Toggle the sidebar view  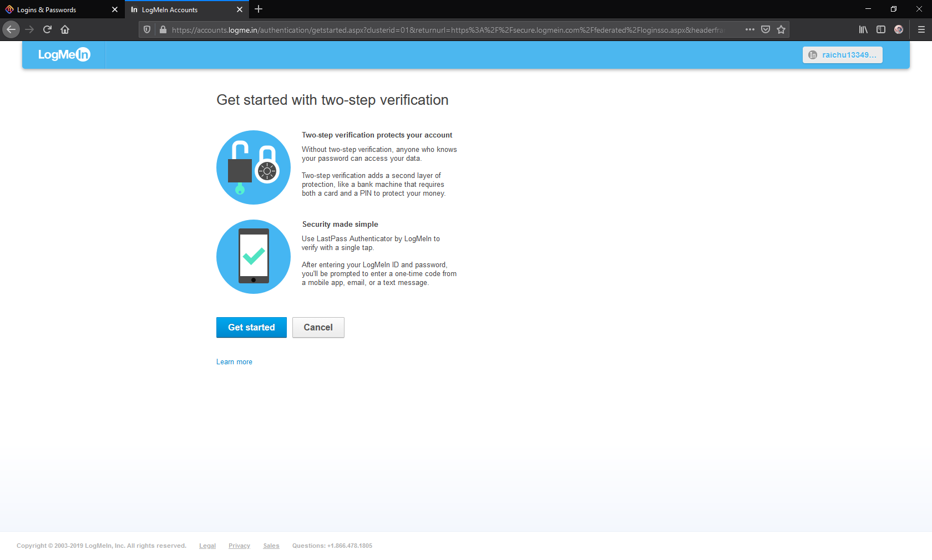pyautogui.click(x=881, y=29)
